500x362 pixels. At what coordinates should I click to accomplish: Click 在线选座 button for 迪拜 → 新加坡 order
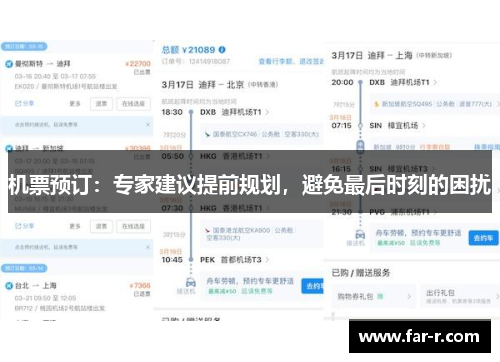tap(133, 226)
